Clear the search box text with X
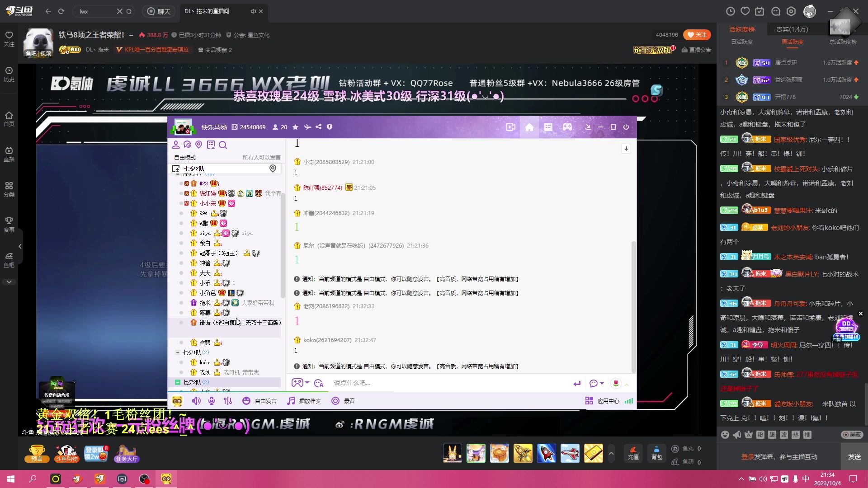This screenshot has height=488, width=868. [120, 11]
